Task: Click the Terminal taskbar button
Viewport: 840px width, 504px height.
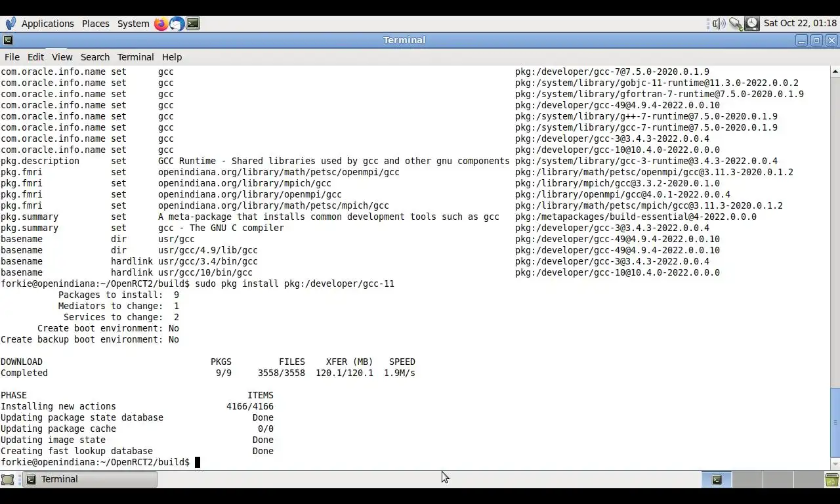Action: 91,480
